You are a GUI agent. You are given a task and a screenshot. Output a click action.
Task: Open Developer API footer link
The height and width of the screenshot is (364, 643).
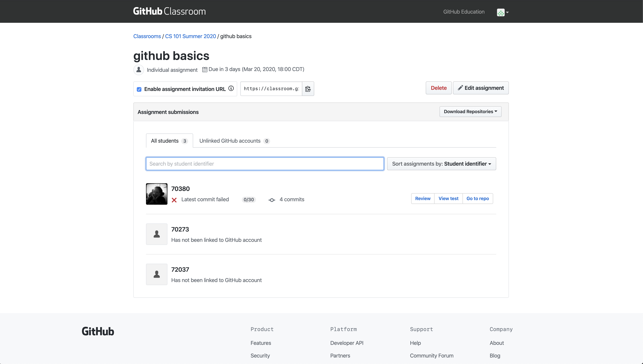(347, 343)
